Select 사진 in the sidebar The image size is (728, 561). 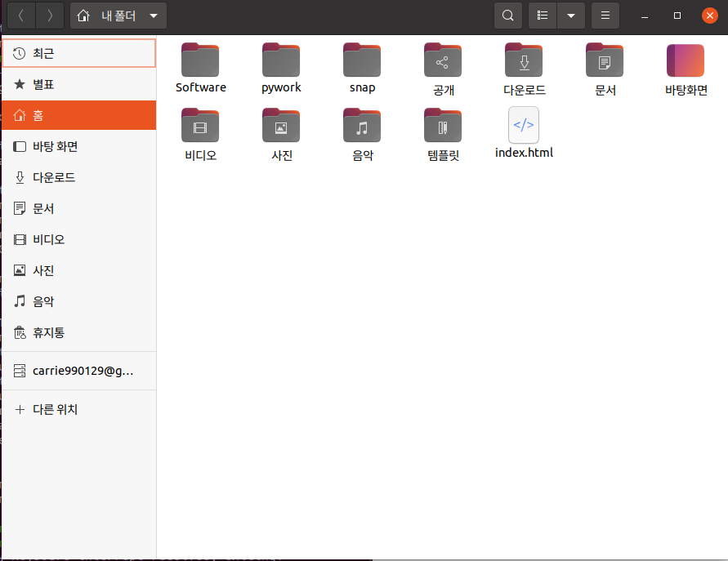pyautogui.click(x=79, y=270)
